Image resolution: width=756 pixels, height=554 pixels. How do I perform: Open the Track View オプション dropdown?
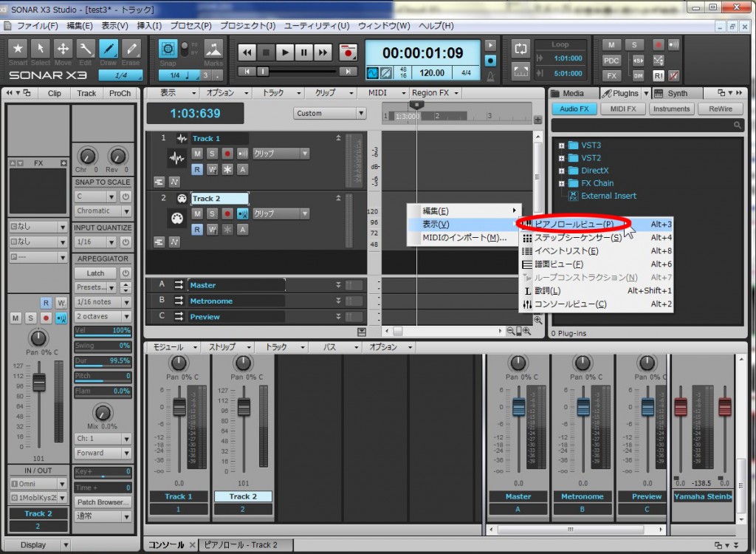227,92
